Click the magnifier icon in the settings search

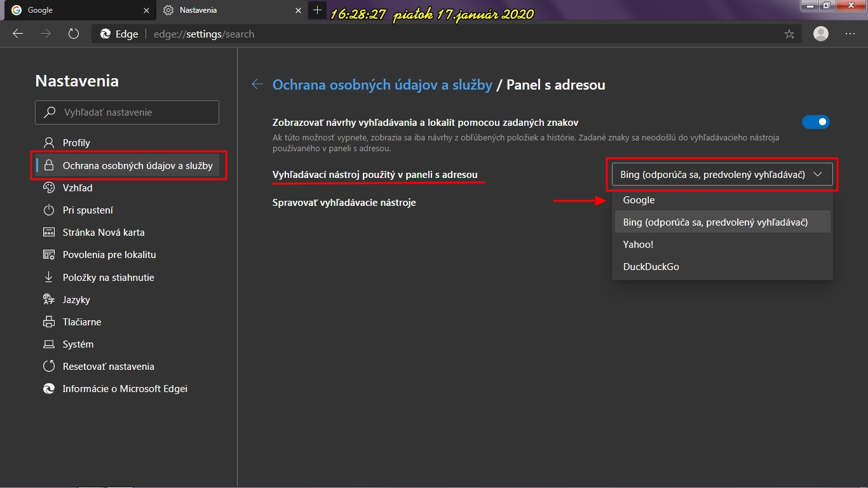(x=49, y=112)
